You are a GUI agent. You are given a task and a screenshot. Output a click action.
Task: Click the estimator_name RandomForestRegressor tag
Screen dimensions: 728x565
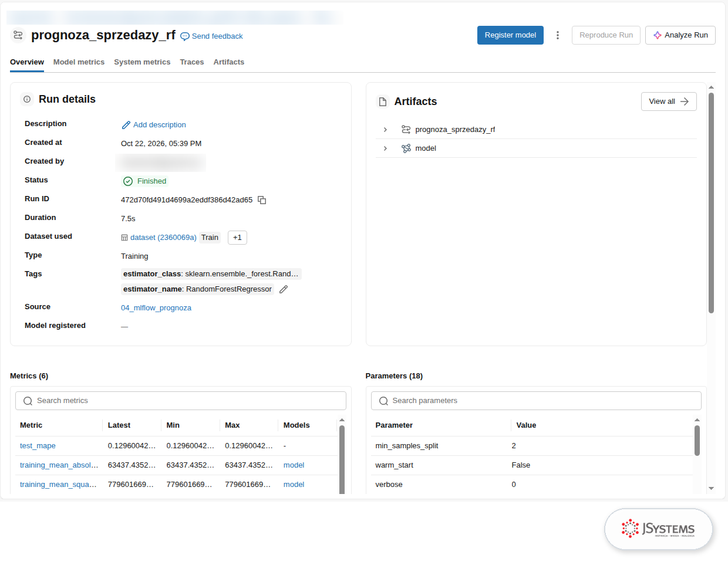[x=197, y=289]
